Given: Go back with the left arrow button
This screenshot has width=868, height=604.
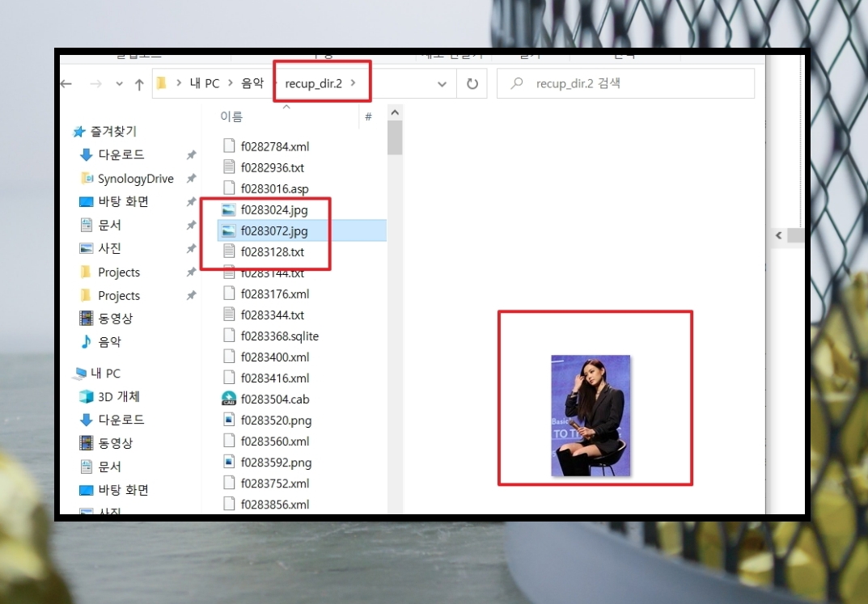Looking at the screenshot, I should pyautogui.click(x=66, y=84).
